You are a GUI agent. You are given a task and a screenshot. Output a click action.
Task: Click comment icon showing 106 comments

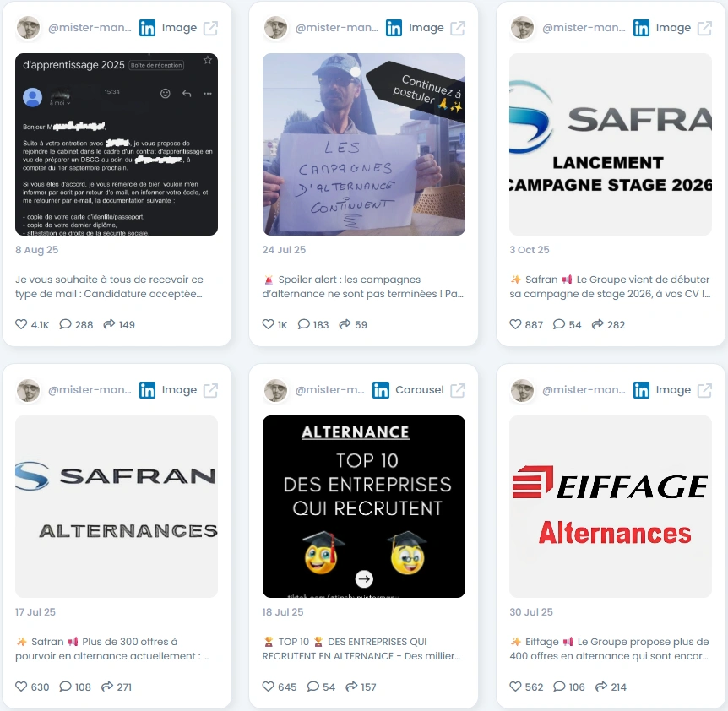(x=559, y=686)
